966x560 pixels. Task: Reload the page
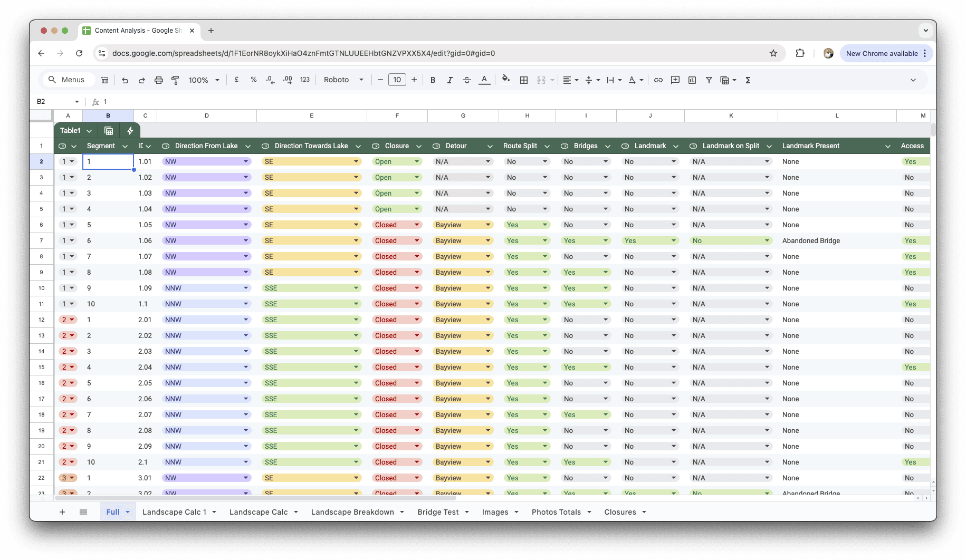(x=79, y=53)
